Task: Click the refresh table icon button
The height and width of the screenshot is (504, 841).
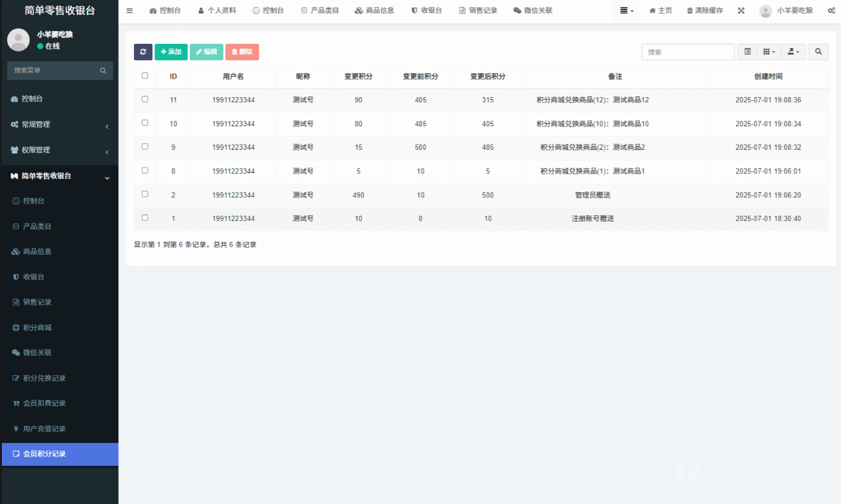Action: tap(143, 52)
